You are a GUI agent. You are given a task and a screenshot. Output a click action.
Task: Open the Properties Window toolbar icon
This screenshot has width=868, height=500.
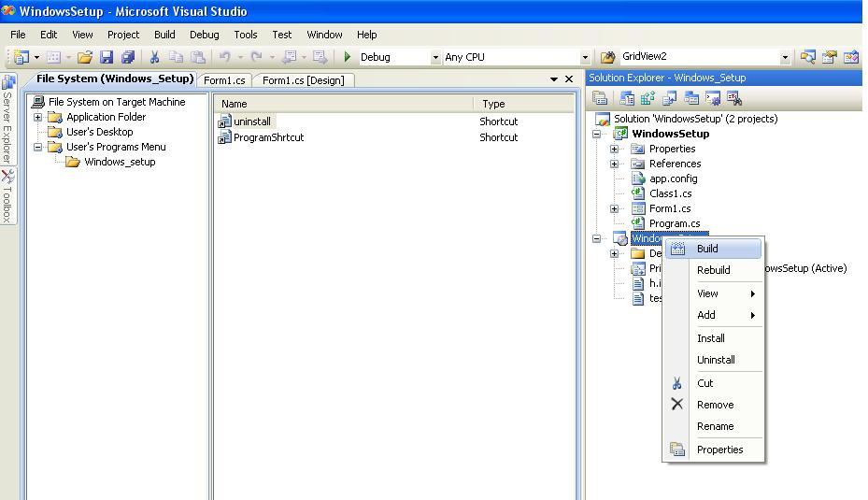tap(830, 56)
